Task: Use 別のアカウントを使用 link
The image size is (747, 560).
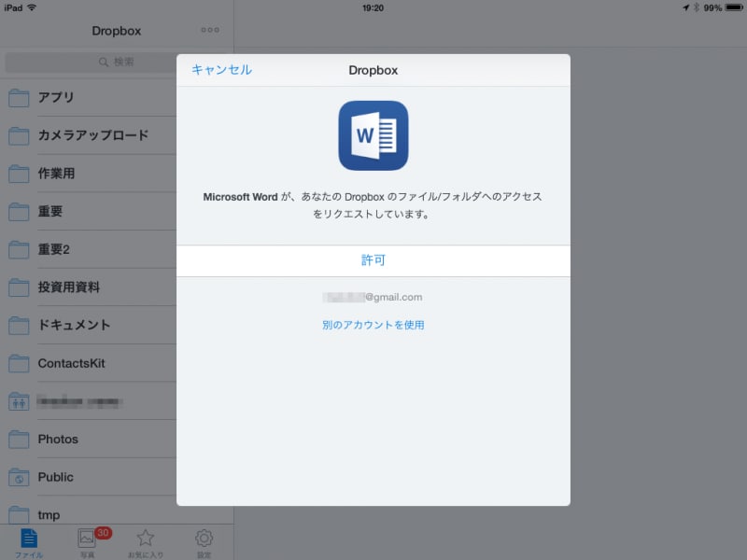Action: tap(373, 324)
